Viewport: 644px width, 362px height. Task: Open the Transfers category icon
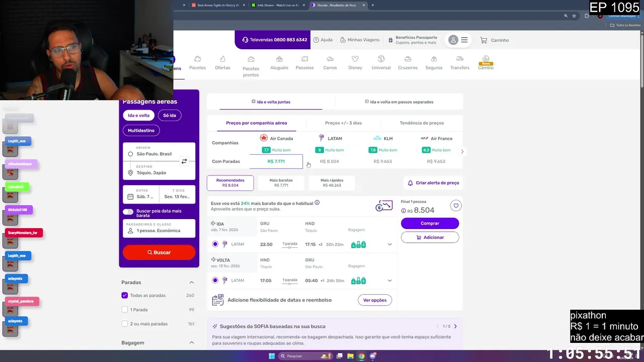[x=460, y=59]
